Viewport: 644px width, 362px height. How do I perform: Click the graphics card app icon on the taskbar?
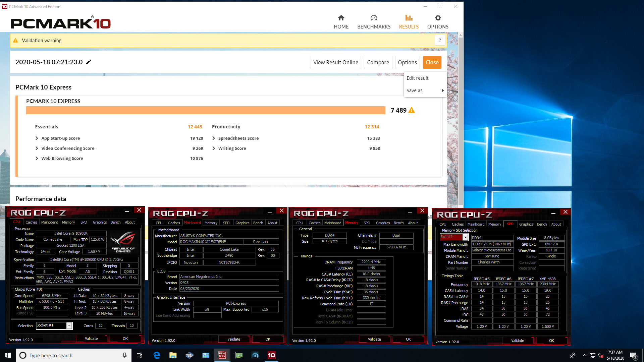[238, 355]
